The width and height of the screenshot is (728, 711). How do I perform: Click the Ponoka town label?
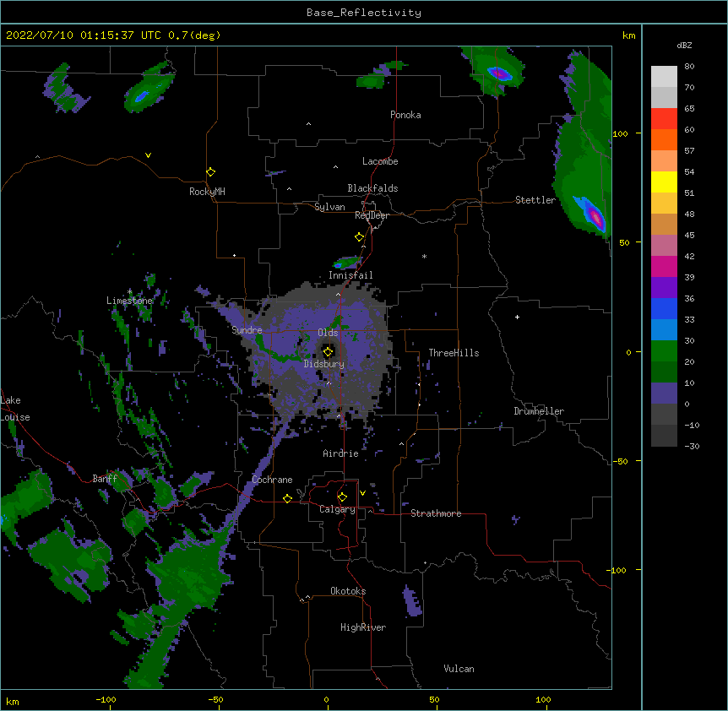tap(405, 115)
